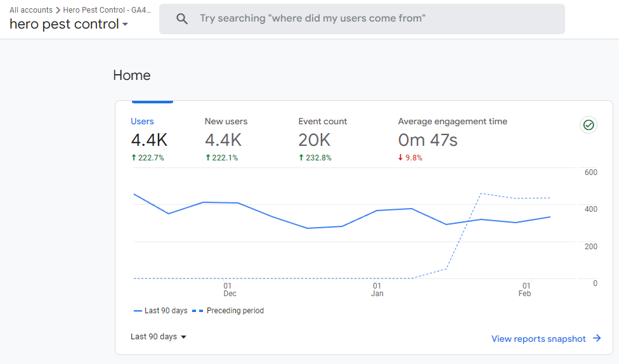The width and height of the screenshot is (619, 364).
Task: Show the Average engagement time metric
Action: [452, 121]
